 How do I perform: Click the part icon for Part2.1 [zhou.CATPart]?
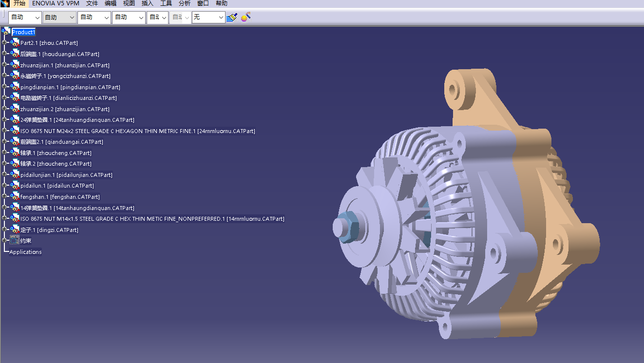pyautogui.click(x=15, y=43)
